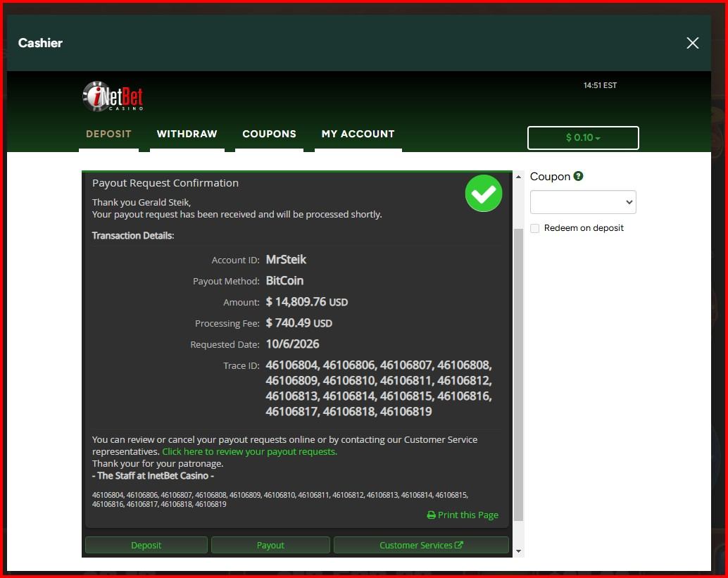Click the amount $ 14,809.76 USD
Viewport: 728px width, 578px height.
tap(306, 302)
